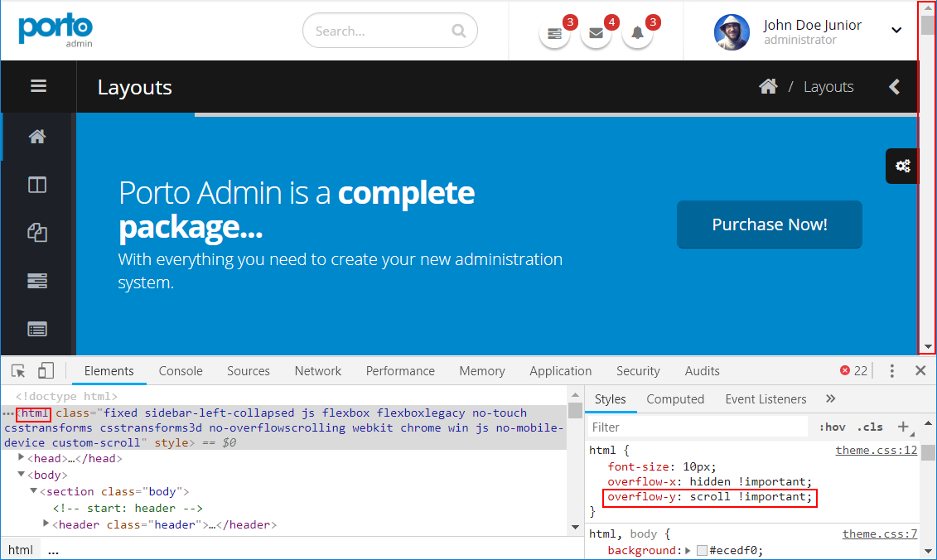The image size is (937, 560).
Task: Click the page vertical scrollbar thumb
Action: [x=927, y=25]
